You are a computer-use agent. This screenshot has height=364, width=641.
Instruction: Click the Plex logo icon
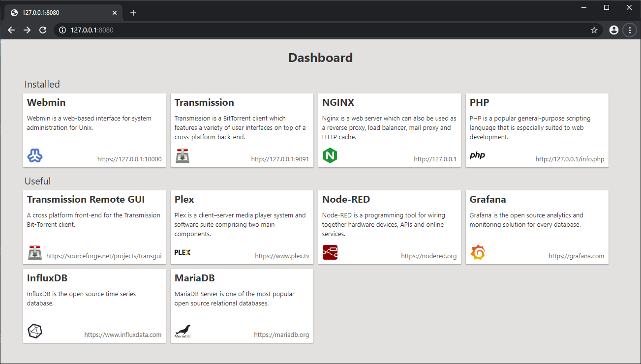[x=183, y=252]
